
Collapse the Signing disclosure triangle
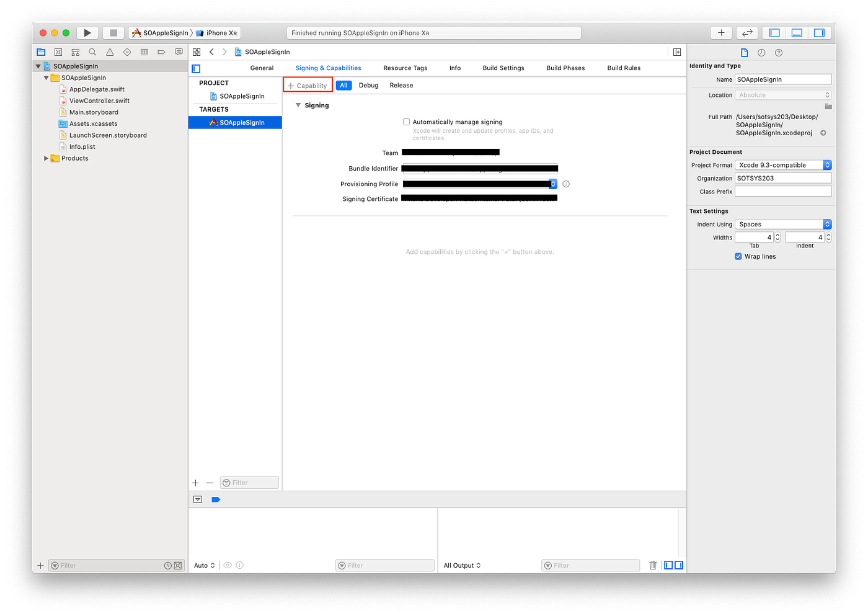pyautogui.click(x=298, y=105)
